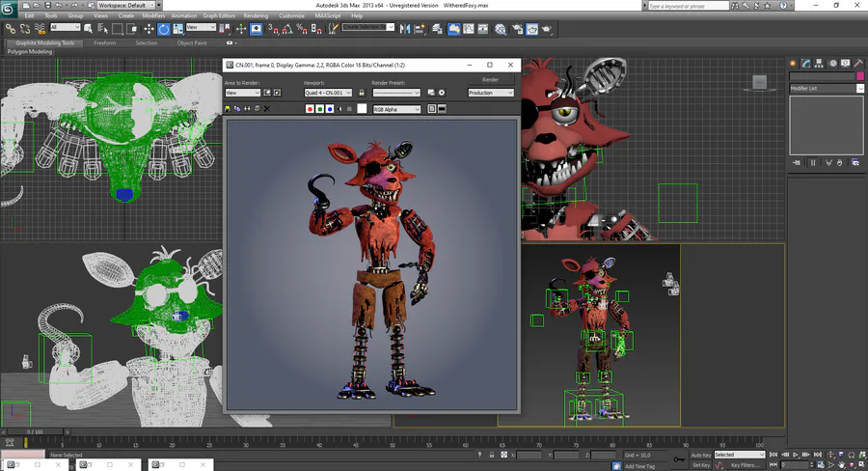The image size is (868, 471).
Task: Switch to the Freeform ribbon tab
Action: pos(104,42)
